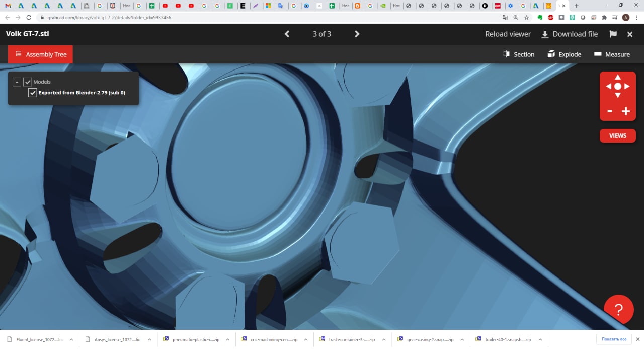Select the Measure tool

(612, 54)
